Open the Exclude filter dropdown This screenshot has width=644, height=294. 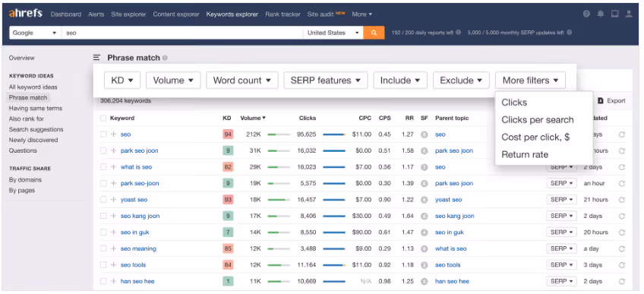pyautogui.click(x=461, y=81)
